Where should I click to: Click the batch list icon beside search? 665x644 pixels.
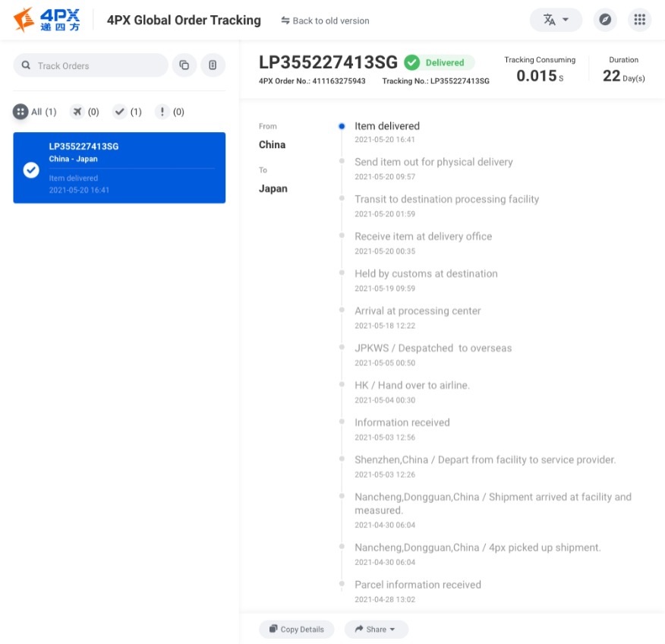[213, 65]
